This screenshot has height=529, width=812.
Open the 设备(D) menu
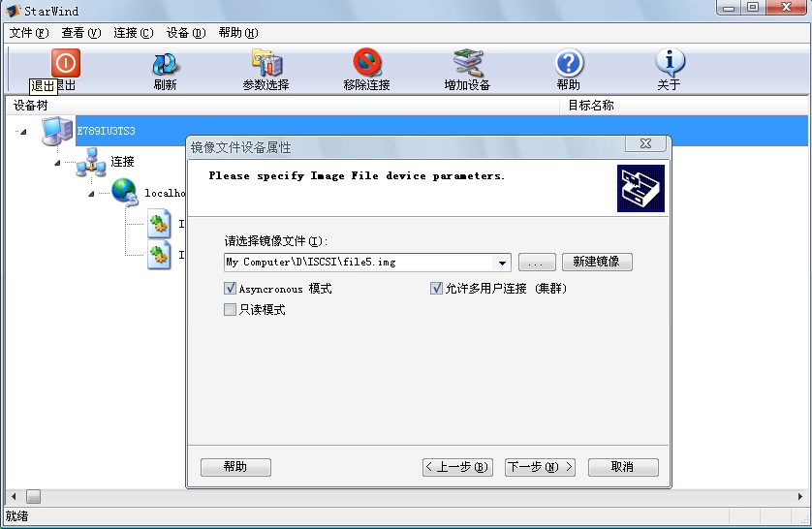point(186,33)
